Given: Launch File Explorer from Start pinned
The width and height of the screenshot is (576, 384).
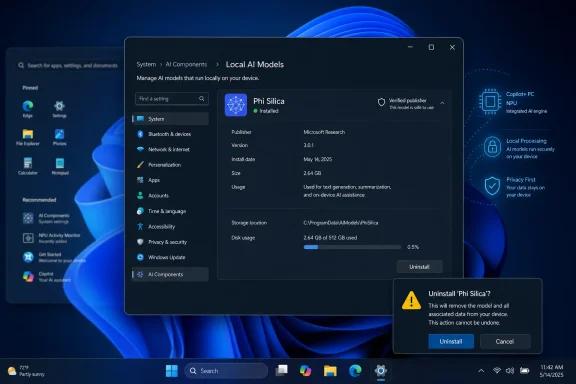Looking at the screenshot, I should click(28, 137).
